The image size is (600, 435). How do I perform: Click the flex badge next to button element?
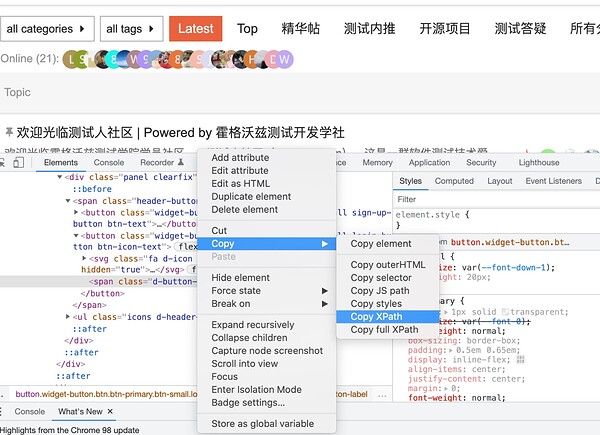[x=186, y=247]
